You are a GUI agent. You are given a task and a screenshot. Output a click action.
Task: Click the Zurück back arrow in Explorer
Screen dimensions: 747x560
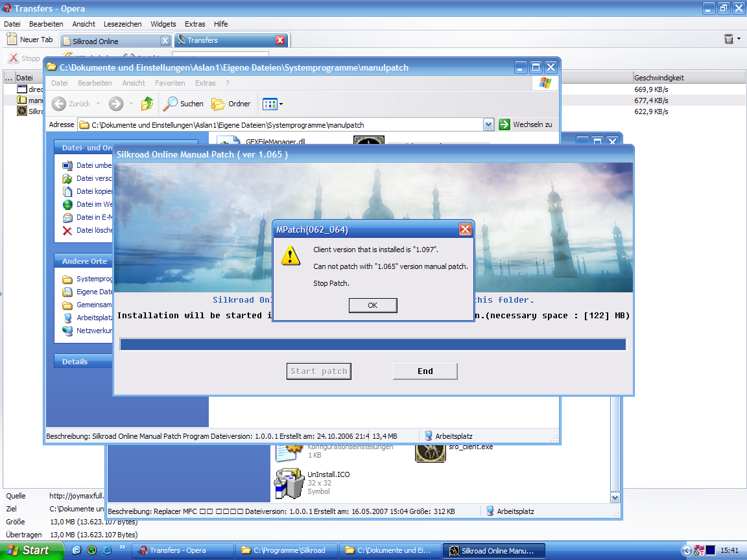tap(59, 103)
